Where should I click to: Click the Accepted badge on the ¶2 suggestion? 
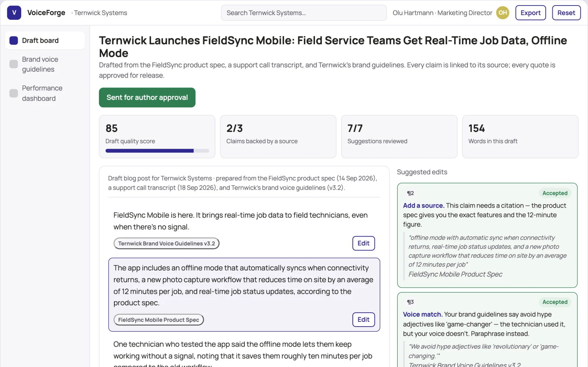555,193
